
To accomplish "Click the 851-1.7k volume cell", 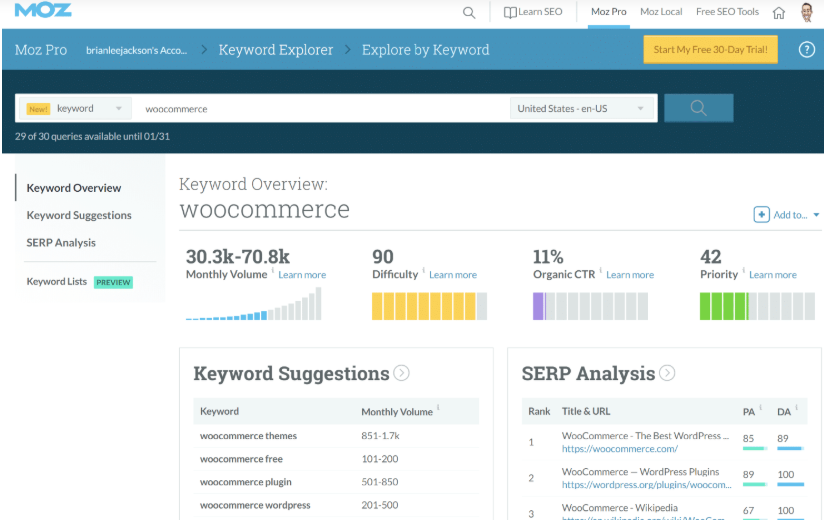I will tap(380, 436).
